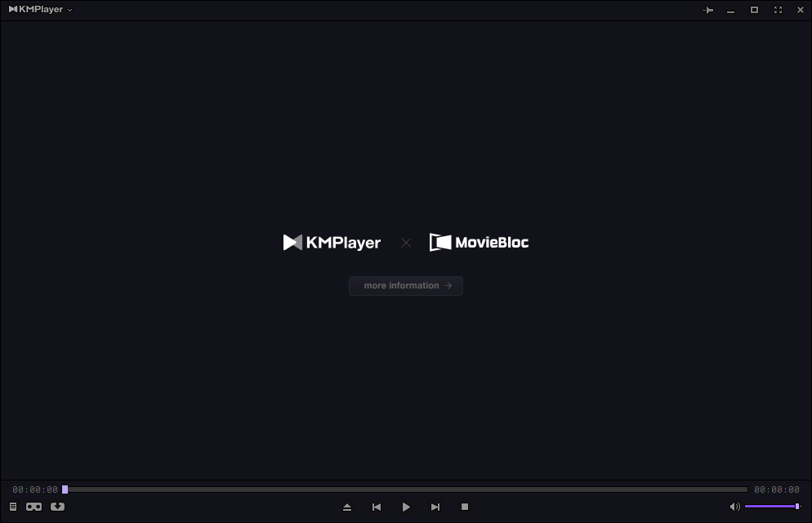Screen dimensions: 812x523
Task: Click the MovieBloc logo
Action: coord(479,243)
